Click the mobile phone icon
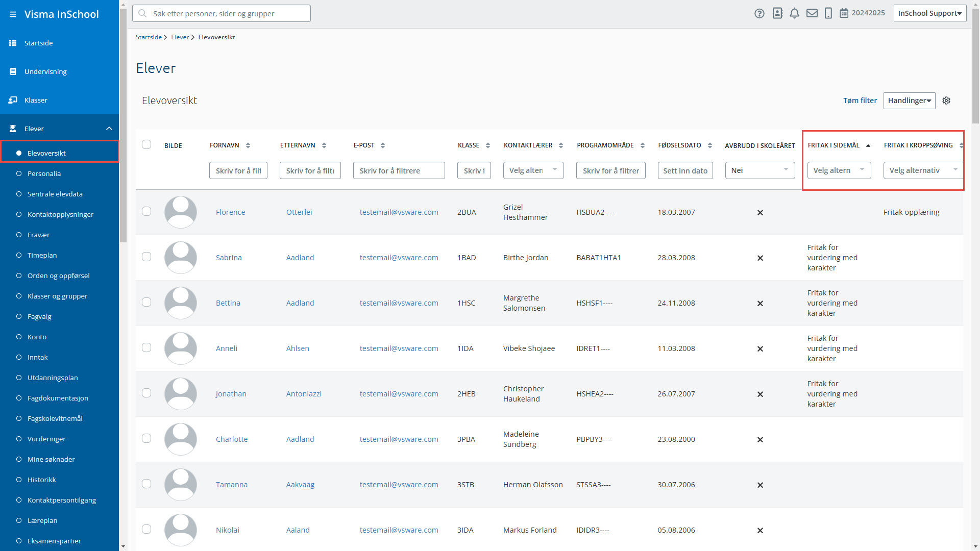Screen dimensions: 980x551 pyautogui.click(x=828, y=13)
